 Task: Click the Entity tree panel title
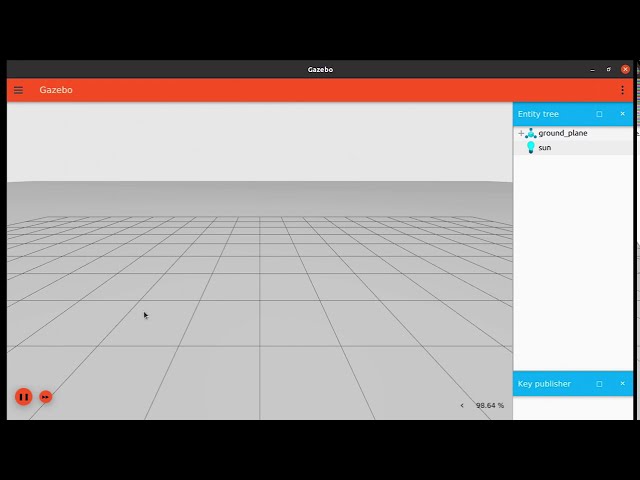(x=538, y=114)
